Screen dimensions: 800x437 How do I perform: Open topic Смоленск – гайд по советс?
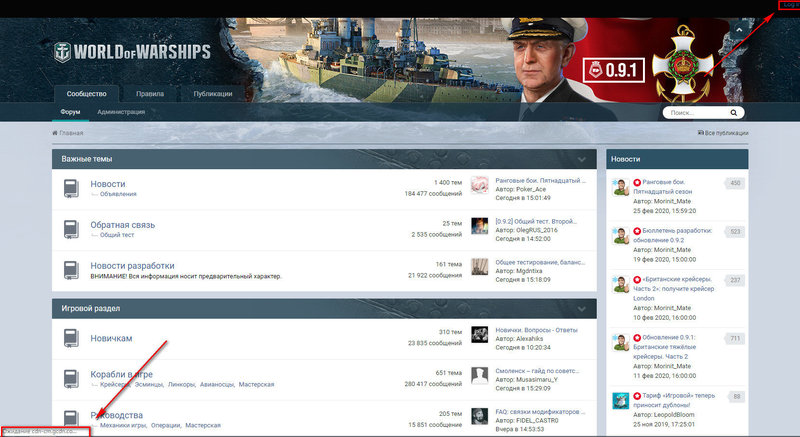[537, 371]
